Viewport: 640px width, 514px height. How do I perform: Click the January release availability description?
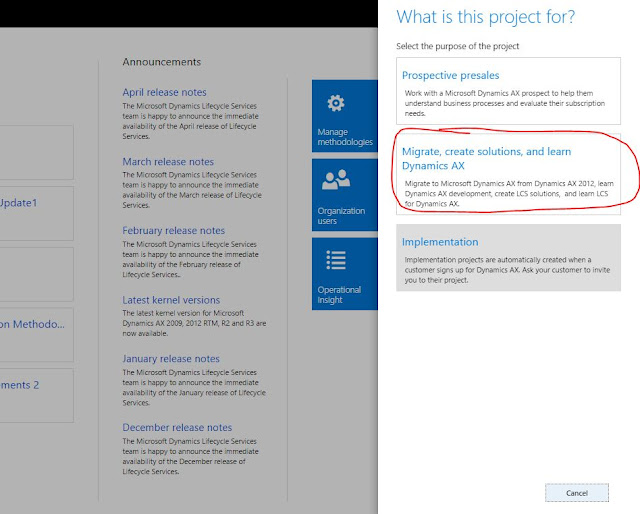(194, 387)
